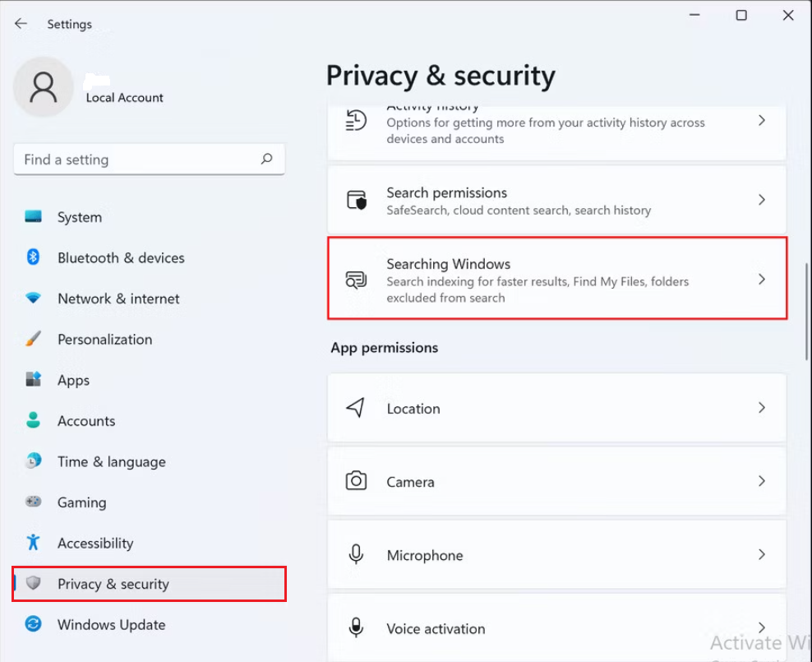Expand Search permissions chevron
This screenshot has height=662, width=812.
click(761, 200)
